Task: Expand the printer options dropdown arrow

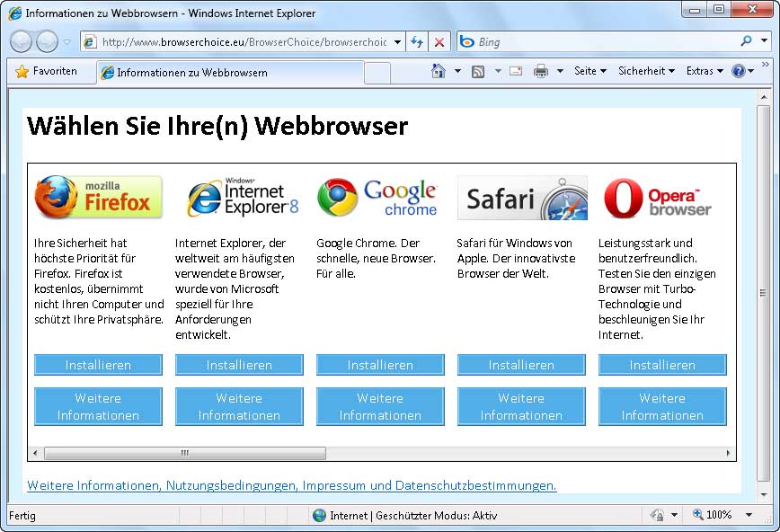Action: point(560,71)
